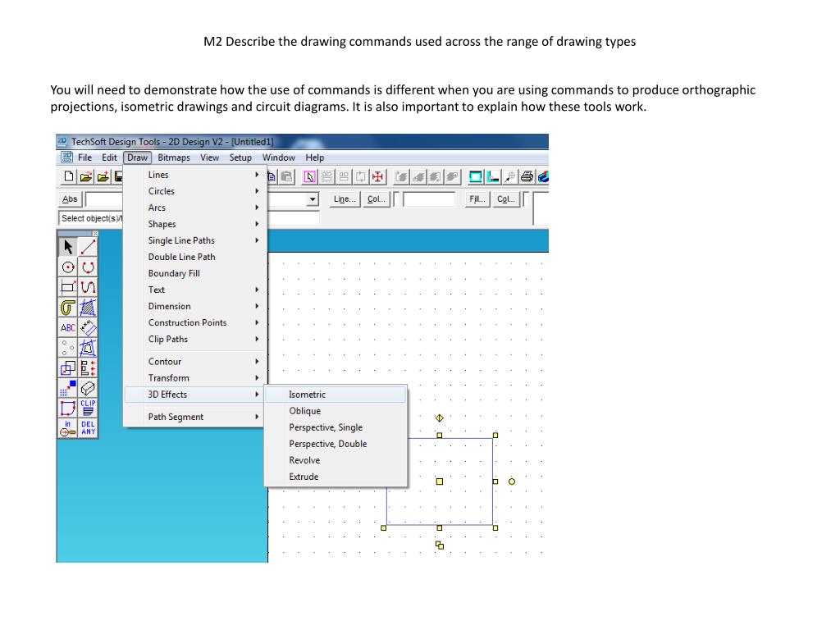Click the magenta Select object toolbar icon
The width and height of the screenshot is (840, 630).
pos(309,176)
